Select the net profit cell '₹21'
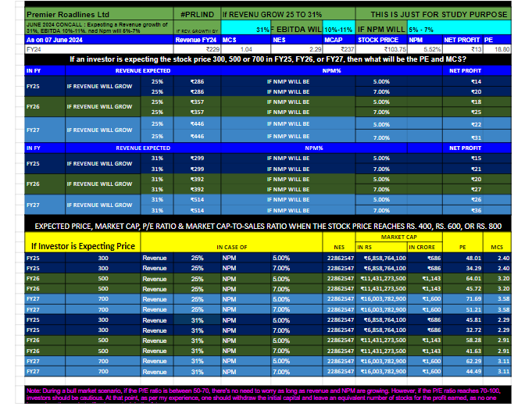This screenshot has width=532, height=414. click(477, 169)
